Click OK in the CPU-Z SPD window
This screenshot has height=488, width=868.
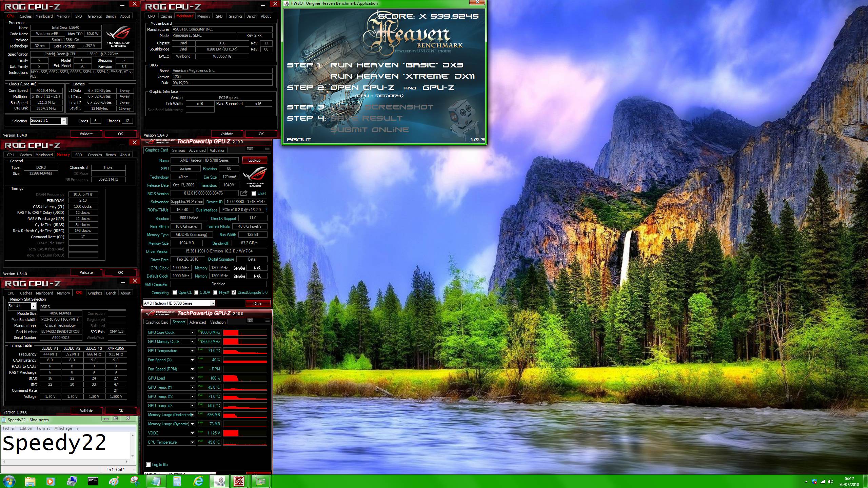click(x=121, y=411)
